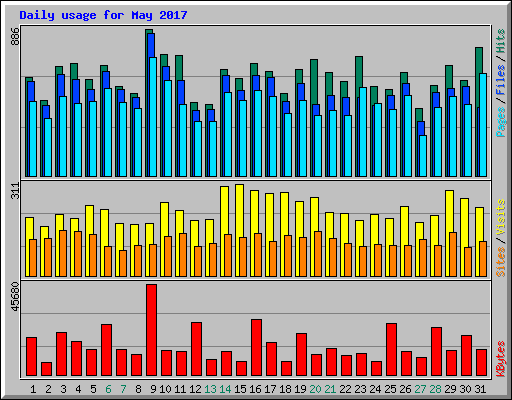The height and width of the screenshot is (400, 512).
Task: Click the green 'Hits' legend label
Action: pos(500,41)
